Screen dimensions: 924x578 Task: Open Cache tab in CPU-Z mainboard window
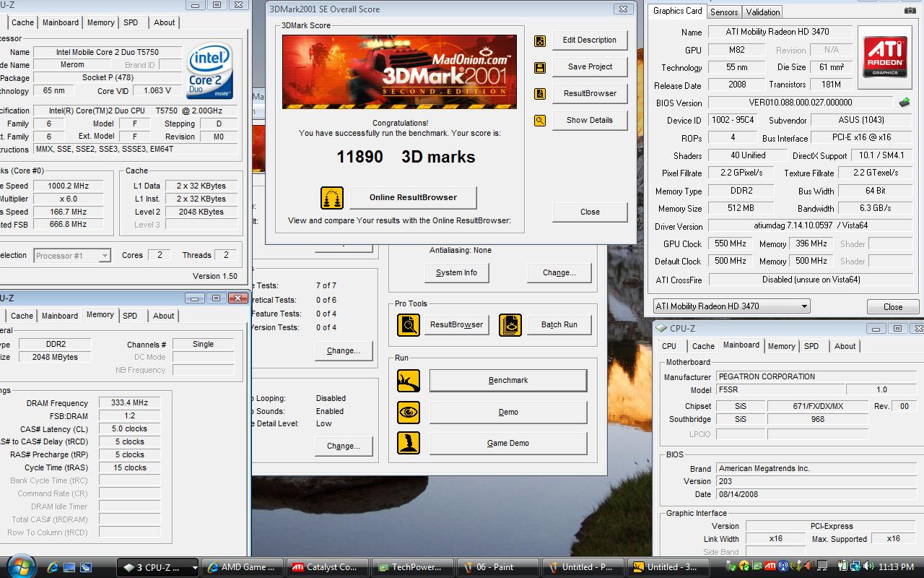[704, 346]
